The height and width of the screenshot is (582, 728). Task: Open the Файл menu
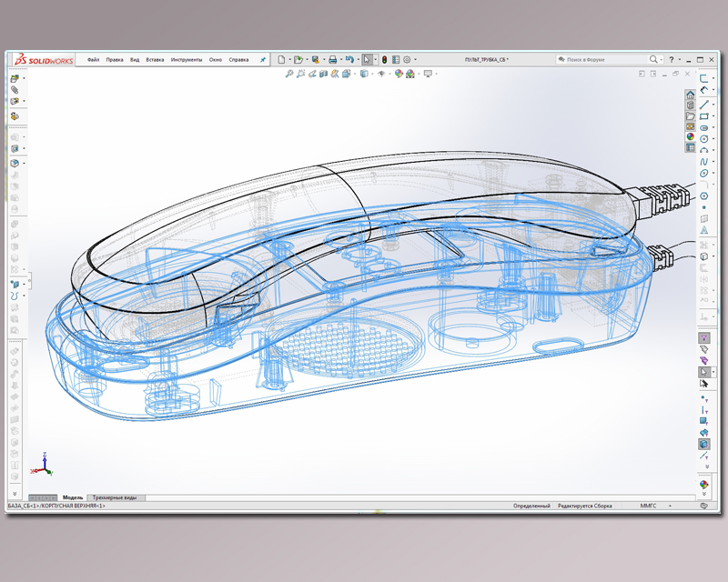94,60
